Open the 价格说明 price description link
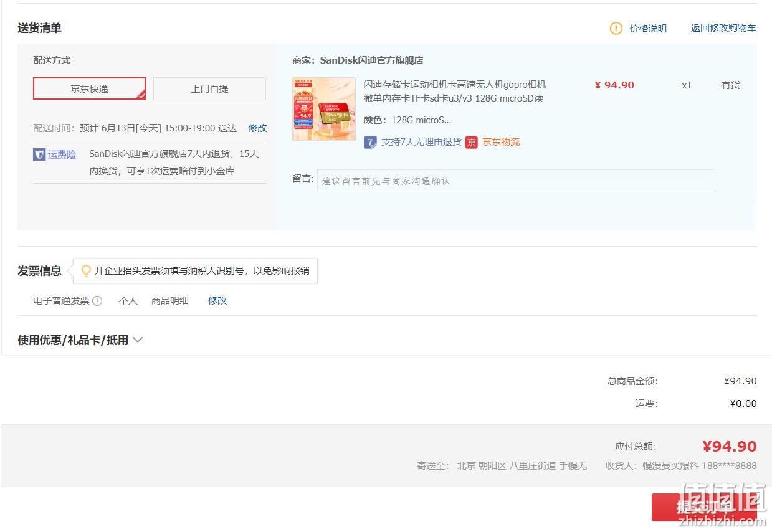772x532 pixels. [648, 28]
